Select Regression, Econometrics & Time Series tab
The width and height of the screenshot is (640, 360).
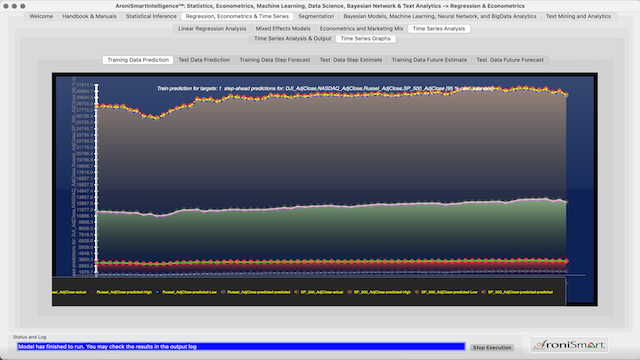(237, 16)
